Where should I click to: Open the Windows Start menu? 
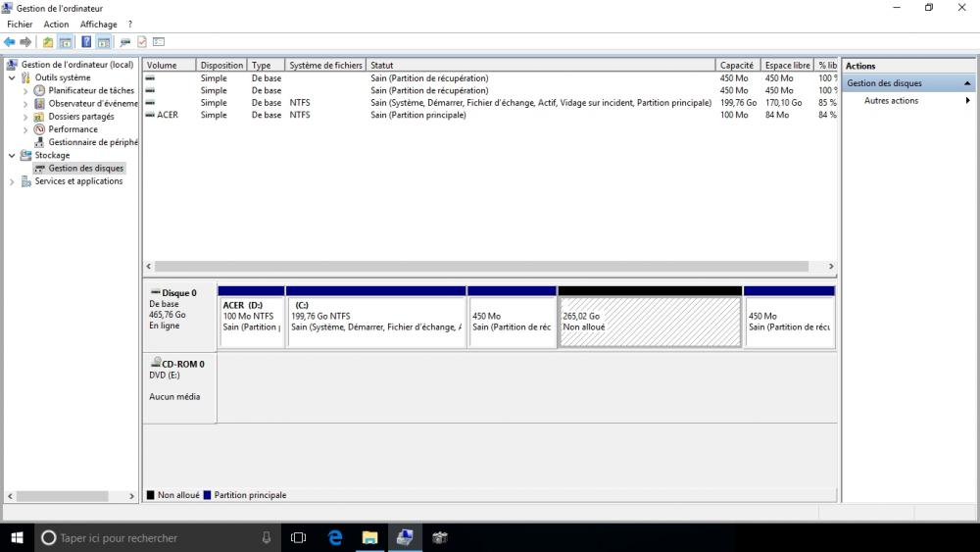[17, 537]
